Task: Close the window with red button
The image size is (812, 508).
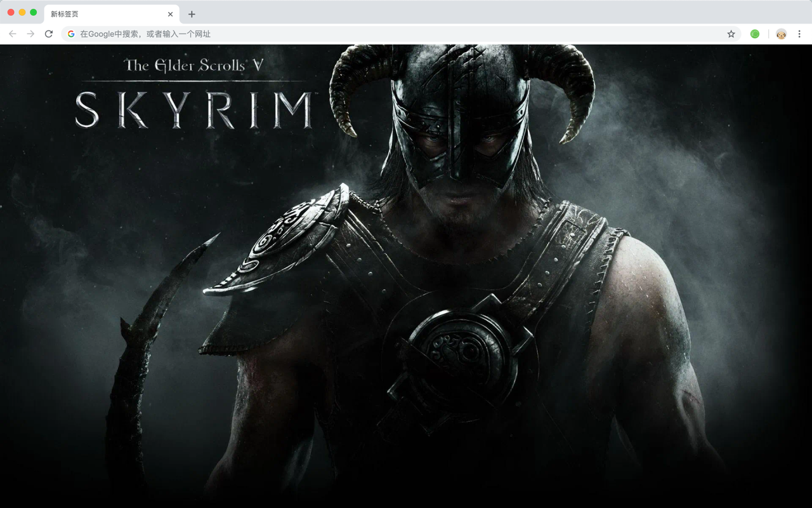Action: pos(11,12)
